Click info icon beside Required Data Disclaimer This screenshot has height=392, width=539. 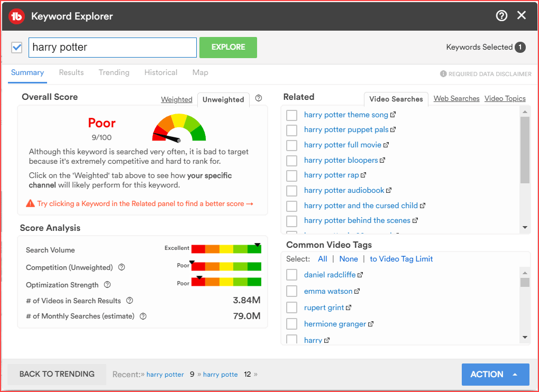(443, 74)
